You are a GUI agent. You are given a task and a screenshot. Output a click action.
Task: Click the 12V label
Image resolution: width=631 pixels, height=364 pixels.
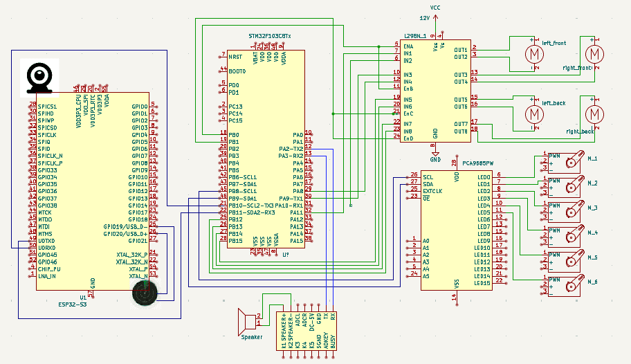click(425, 18)
